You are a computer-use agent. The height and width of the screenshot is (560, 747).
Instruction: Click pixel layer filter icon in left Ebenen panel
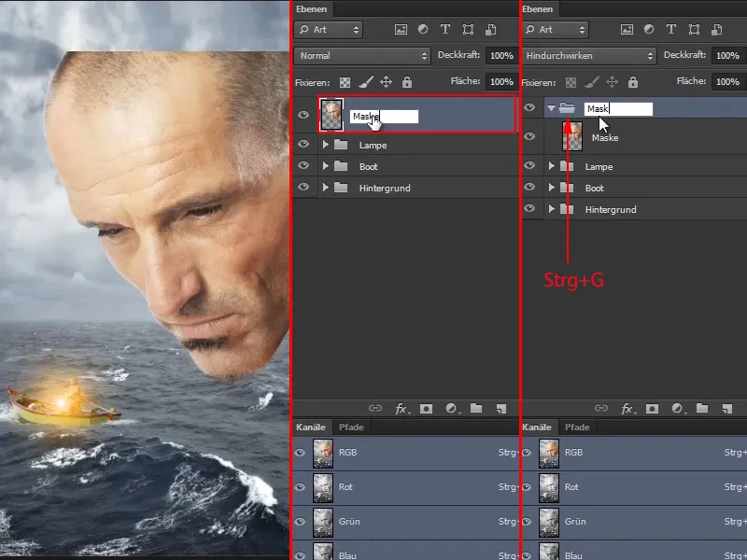(402, 30)
